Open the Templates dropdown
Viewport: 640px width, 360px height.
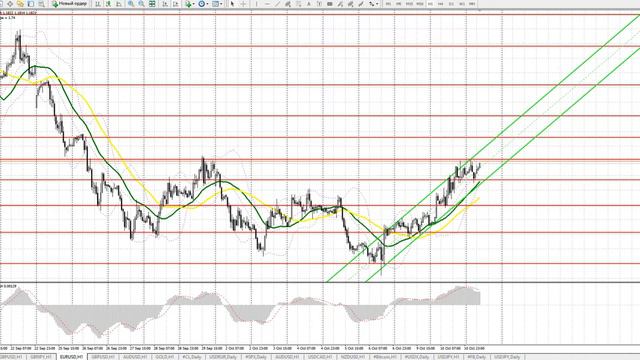coord(217,4)
